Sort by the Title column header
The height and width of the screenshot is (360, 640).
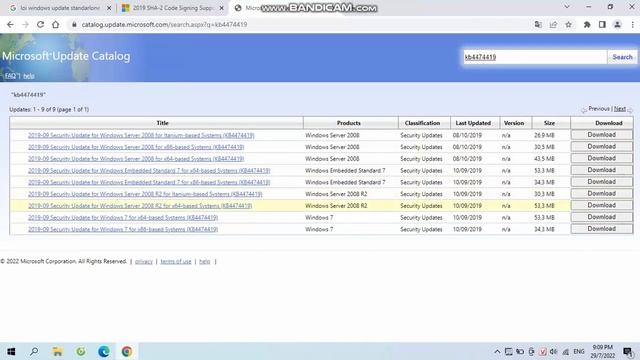point(162,123)
